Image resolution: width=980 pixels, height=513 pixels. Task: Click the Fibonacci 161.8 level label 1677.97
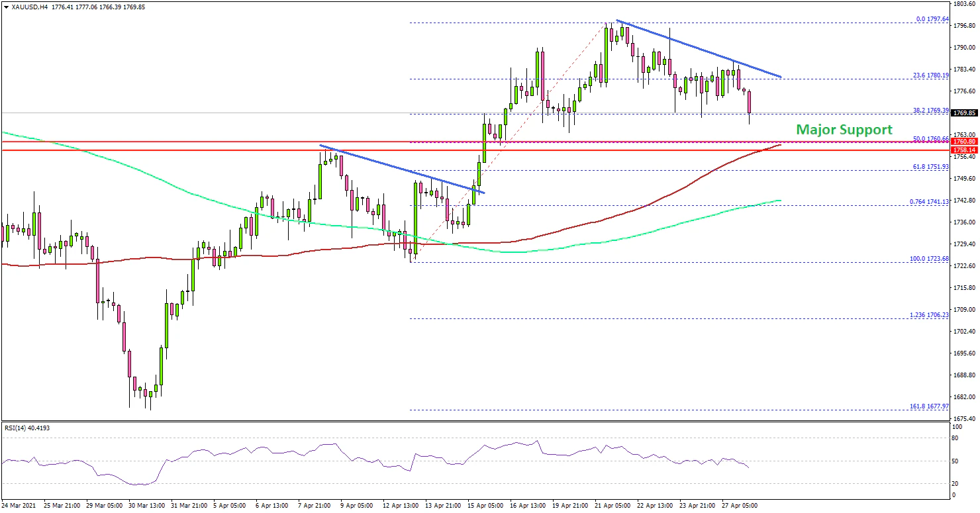coord(929,406)
